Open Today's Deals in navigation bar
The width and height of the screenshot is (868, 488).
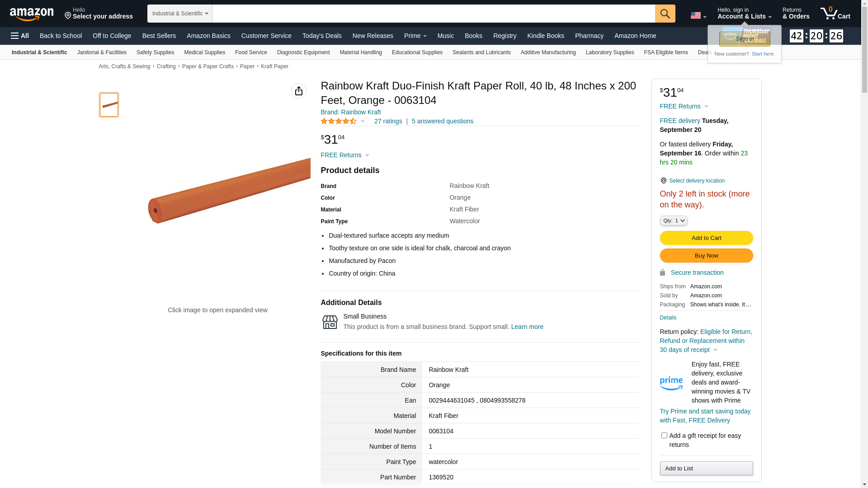click(322, 36)
